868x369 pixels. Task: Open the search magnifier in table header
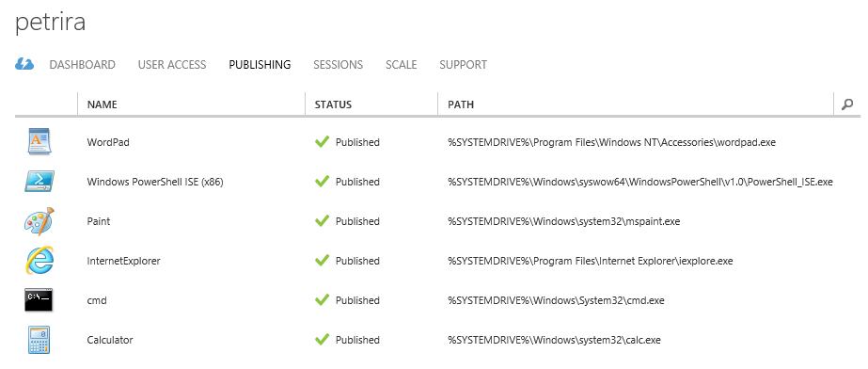847,104
